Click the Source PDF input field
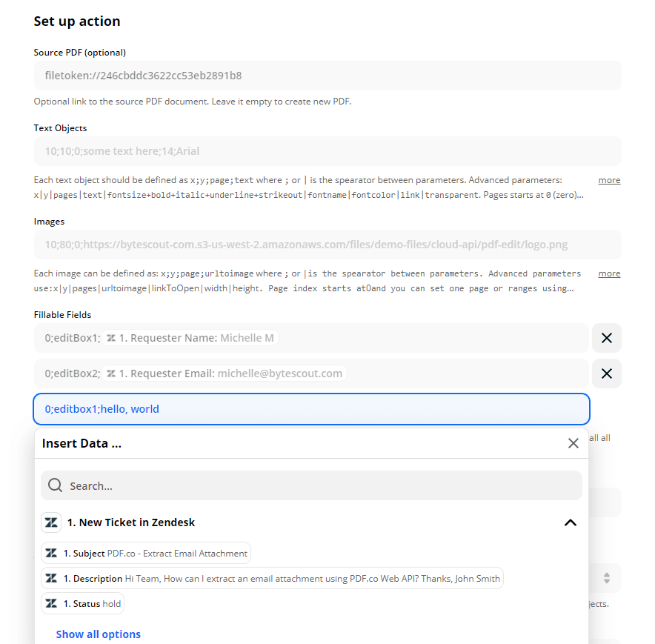655x644 pixels. [x=327, y=76]
